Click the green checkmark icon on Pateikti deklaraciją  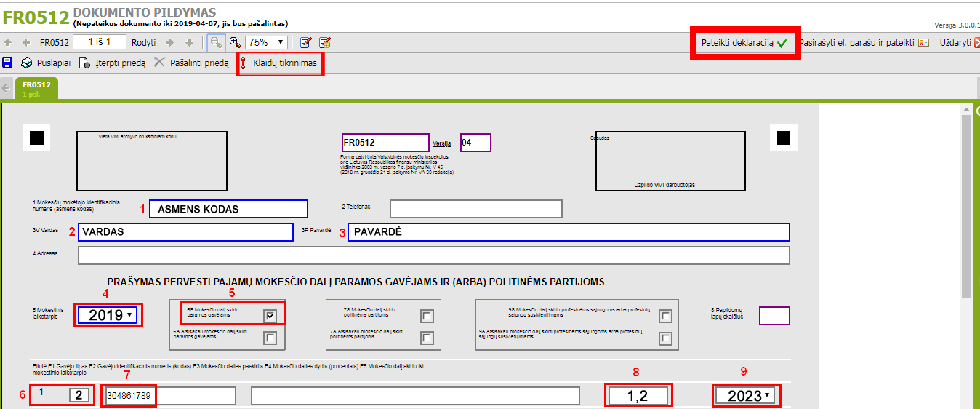(782, 43)
